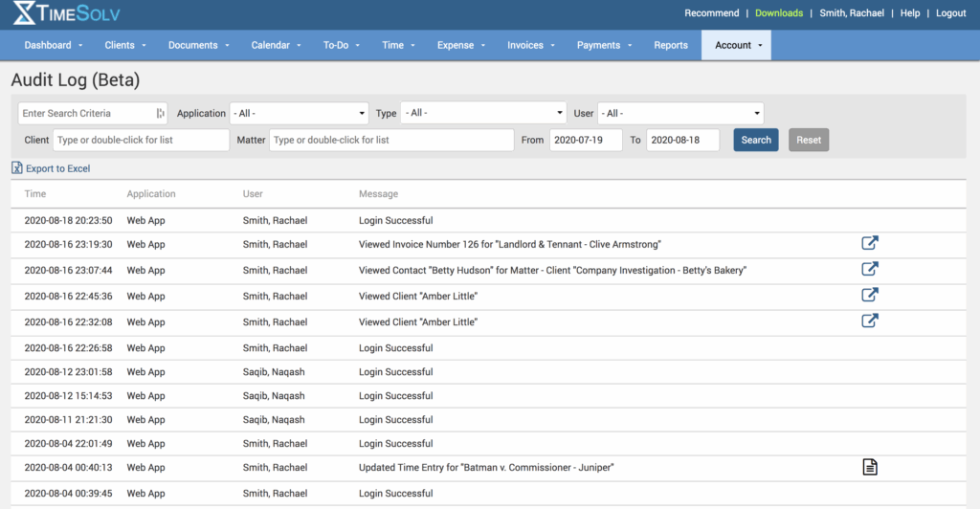Click the From date field
Screen dimensions: 980x509
pos(586,140)
